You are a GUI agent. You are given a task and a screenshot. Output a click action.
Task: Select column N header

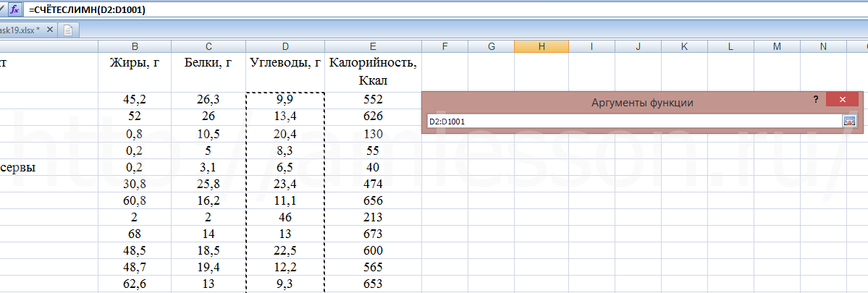click(x=823, y=47)
